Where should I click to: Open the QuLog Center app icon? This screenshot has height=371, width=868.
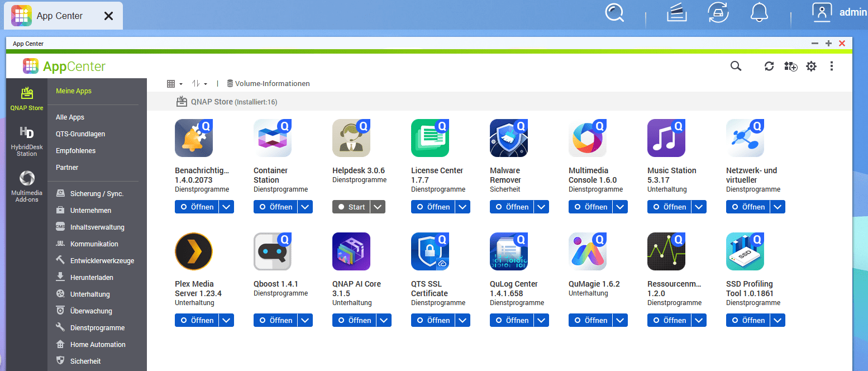pyautogui.click(x=509, y=251)
